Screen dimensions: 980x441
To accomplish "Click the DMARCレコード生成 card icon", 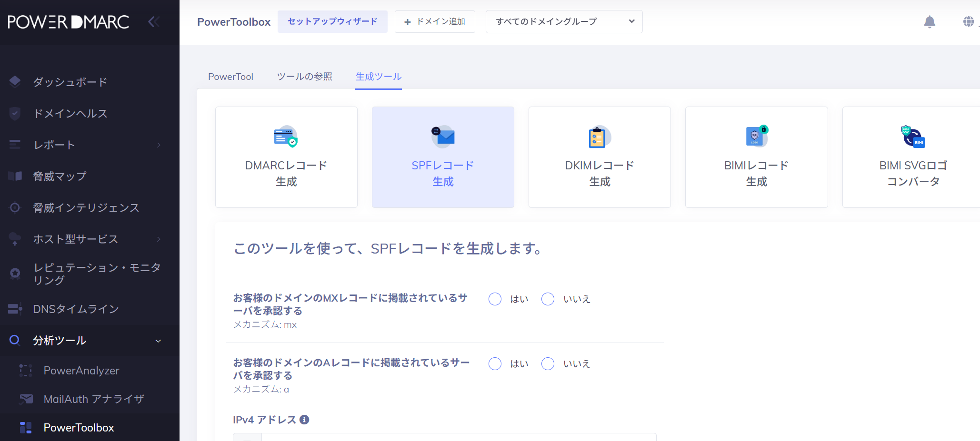I will [286, 137].
